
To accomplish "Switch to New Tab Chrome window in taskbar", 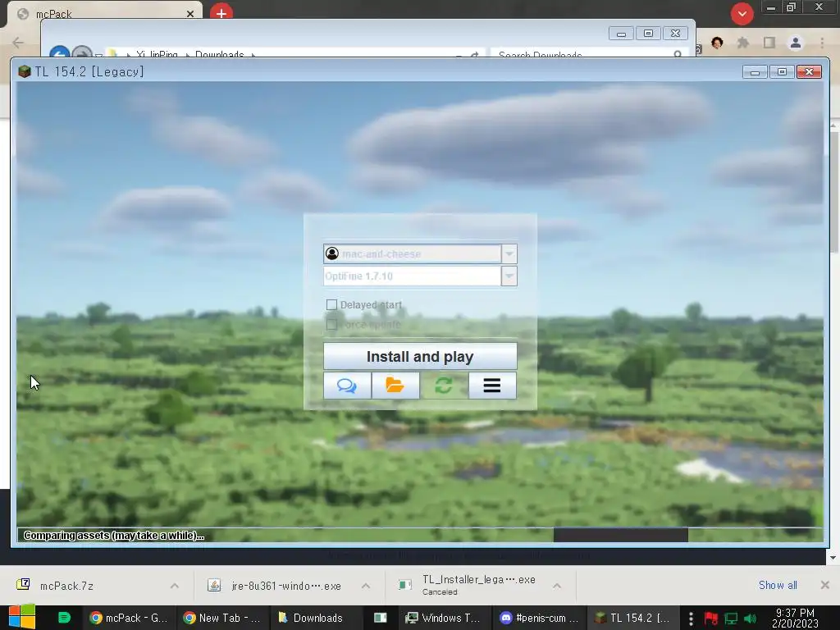I will click(x=222, y=618).
